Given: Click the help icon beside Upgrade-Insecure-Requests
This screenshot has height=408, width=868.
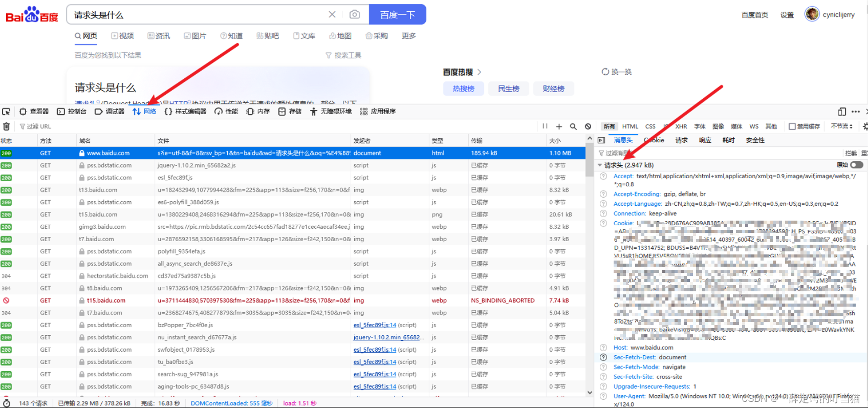Looking at the screenshot, I should [x=603, y=386].
